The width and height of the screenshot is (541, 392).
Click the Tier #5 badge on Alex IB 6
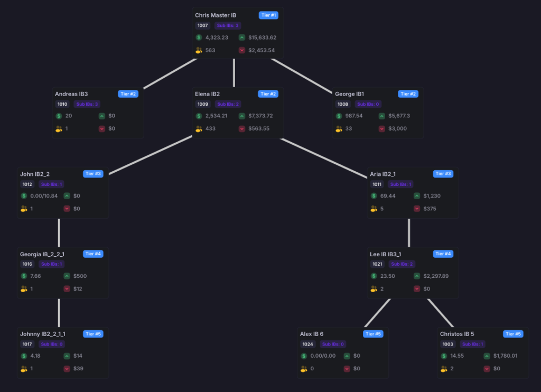(x=373, y=334)
